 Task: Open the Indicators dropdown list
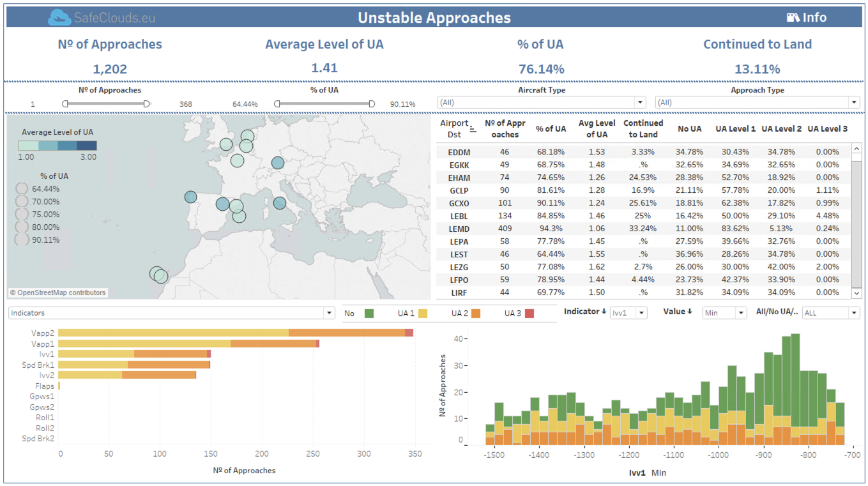(172, 313)
